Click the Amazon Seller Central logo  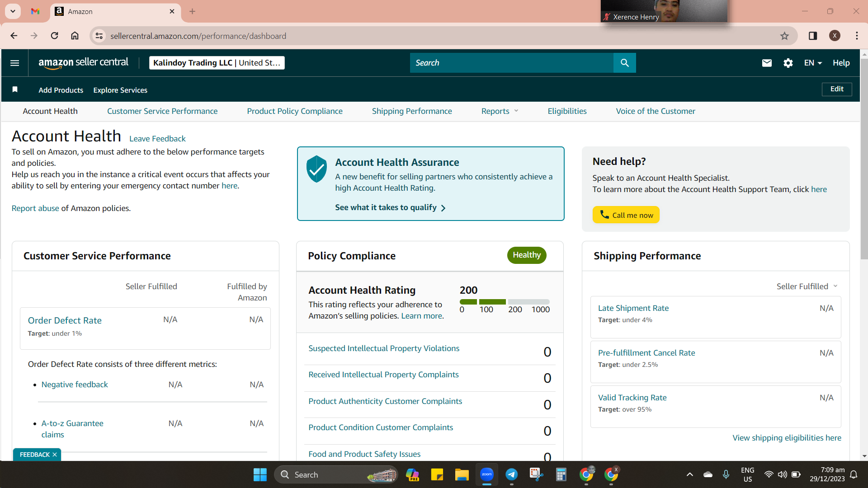(x=84, y=63)
